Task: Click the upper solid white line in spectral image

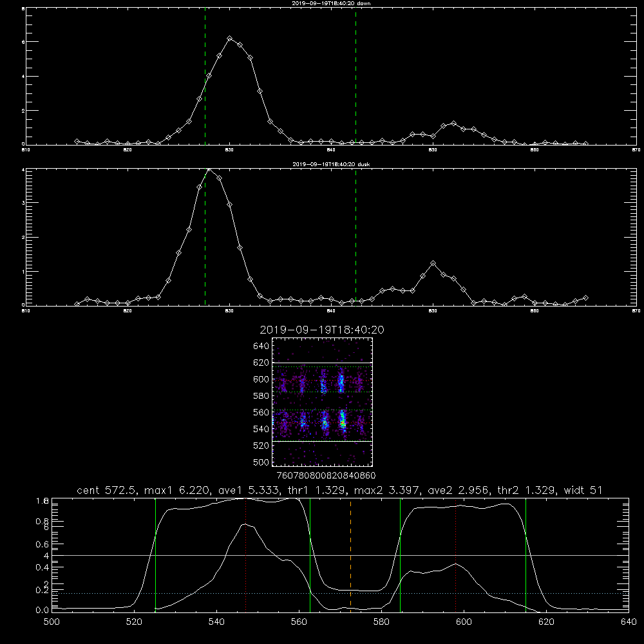Action: point(322,363)
